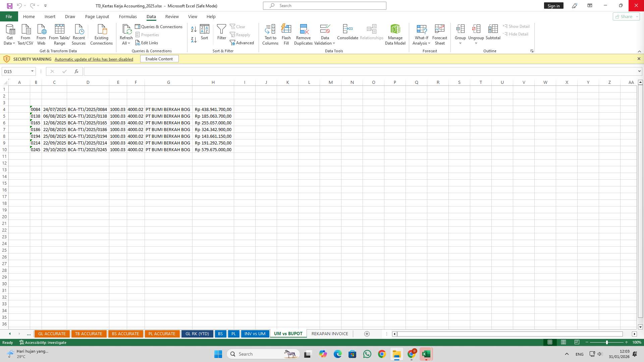This screenshot has height=362, width=644.
Task: Select the Sort A to Z icon
Action: point(194,29)
